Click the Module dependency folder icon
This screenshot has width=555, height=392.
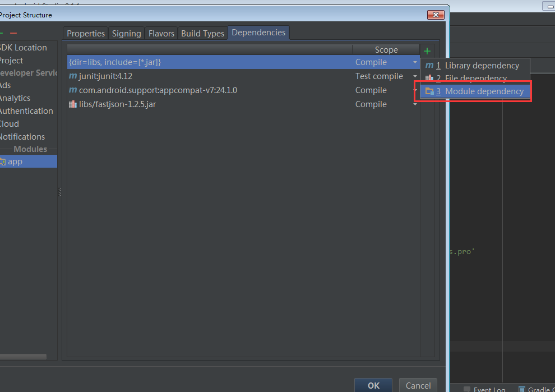click(x=429, y=91)
